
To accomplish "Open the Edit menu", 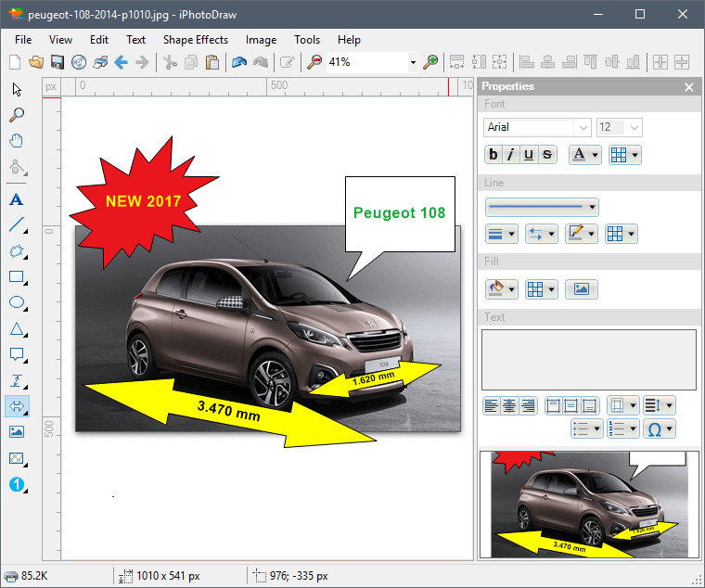I will pyautogui.click(x=99, y=40).
